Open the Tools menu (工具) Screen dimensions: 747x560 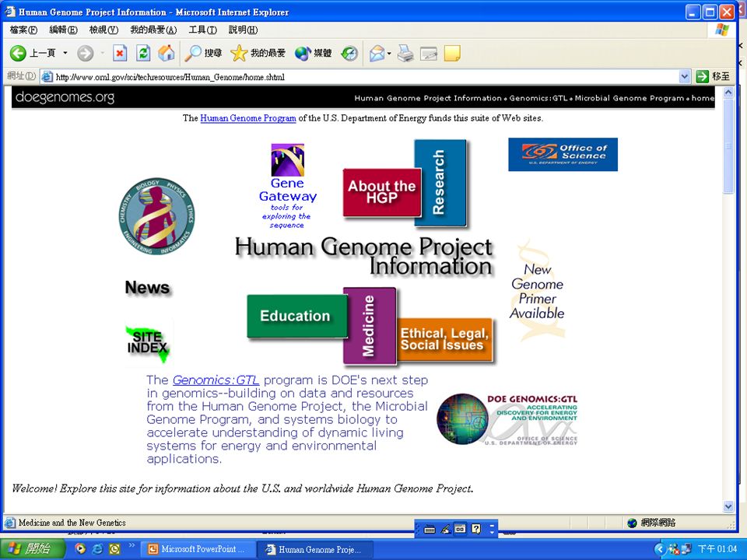tap(202, 30)
